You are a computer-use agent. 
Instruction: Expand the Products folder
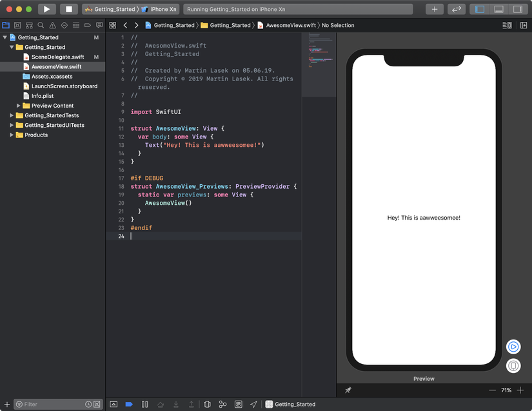12,135
